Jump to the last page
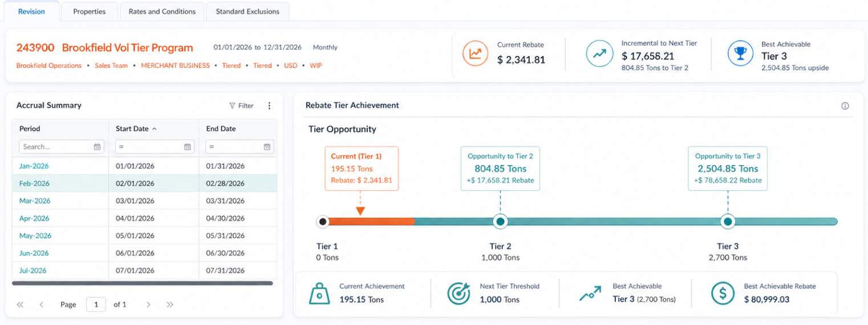Image resolution: width=868 pixels, height=325 pixels. (x=170, y=304)
